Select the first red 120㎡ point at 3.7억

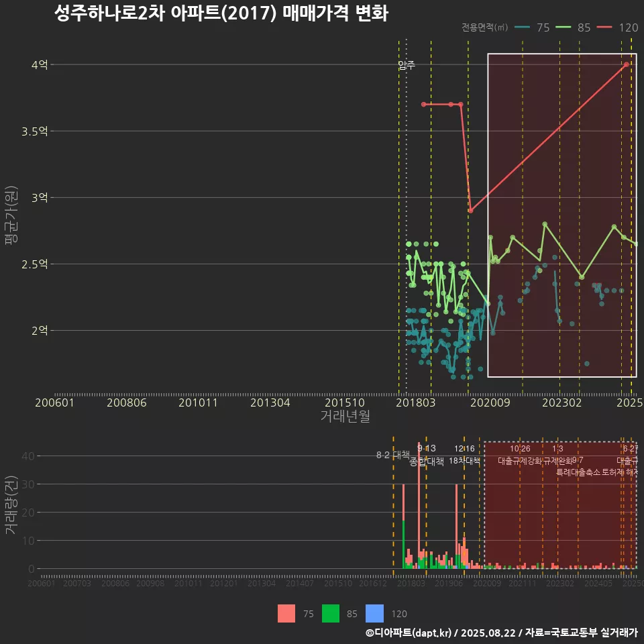424,105
